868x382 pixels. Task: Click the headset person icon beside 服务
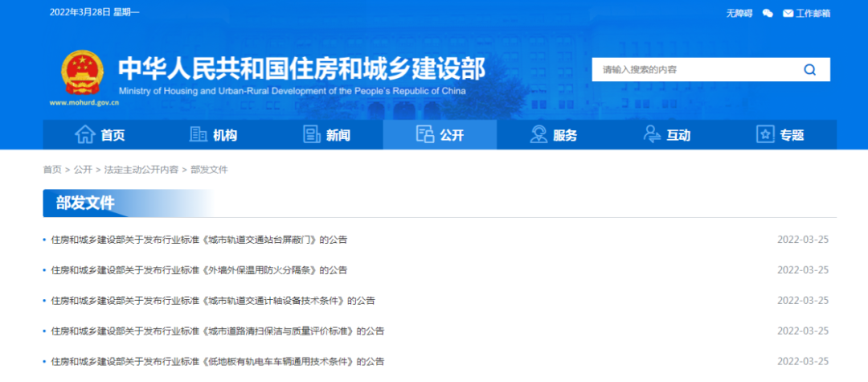click(538, 134)
